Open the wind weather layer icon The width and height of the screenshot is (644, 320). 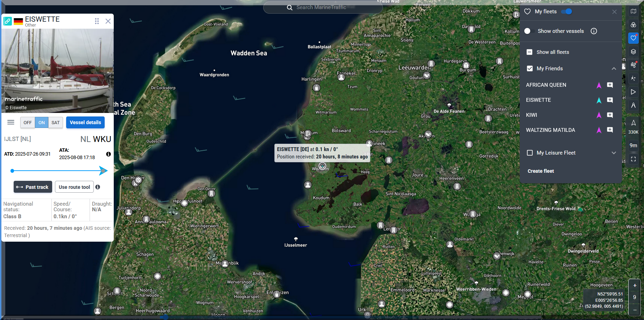coord(633,65)
